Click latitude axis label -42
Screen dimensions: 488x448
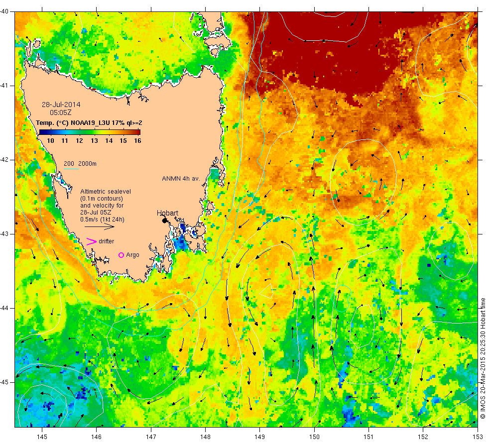pos(4,160)
